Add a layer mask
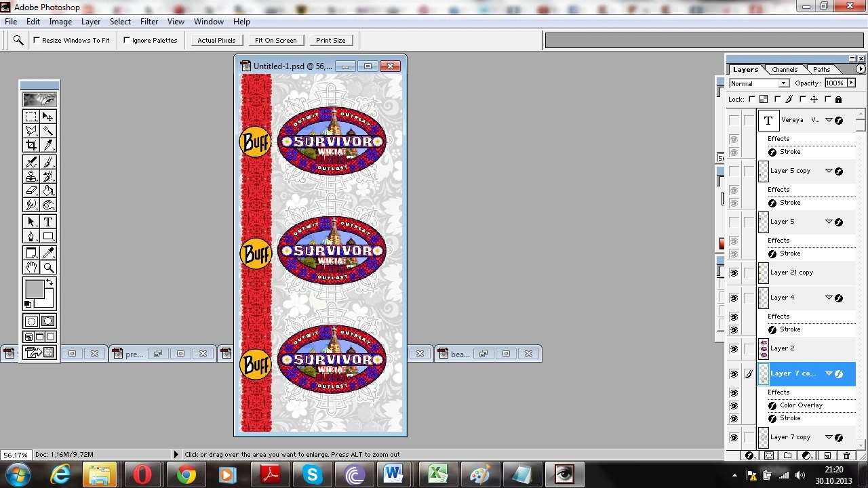The width and height of the screenshot is (868, 488). 769,455
